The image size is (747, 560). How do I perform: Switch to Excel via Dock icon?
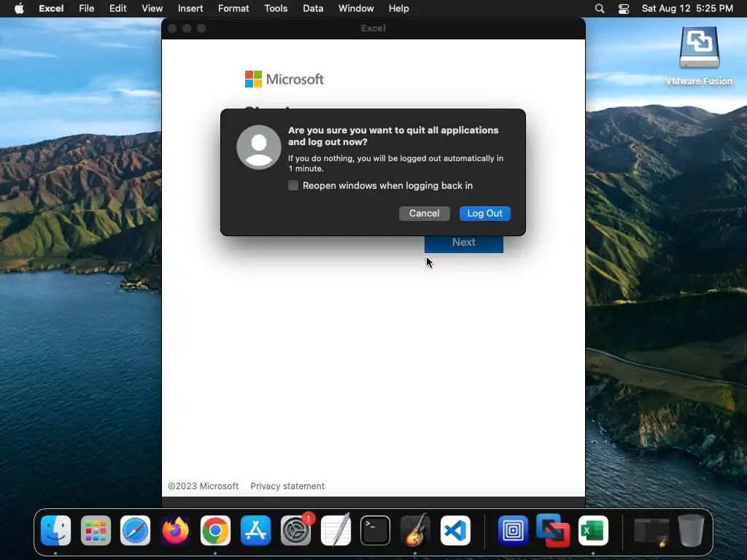(593, 531)
